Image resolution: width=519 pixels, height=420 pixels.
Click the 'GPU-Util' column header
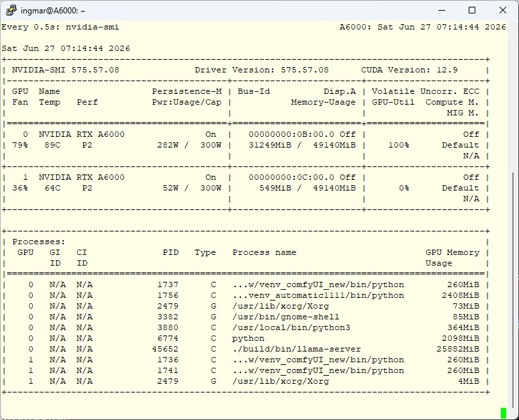point(393,102)
